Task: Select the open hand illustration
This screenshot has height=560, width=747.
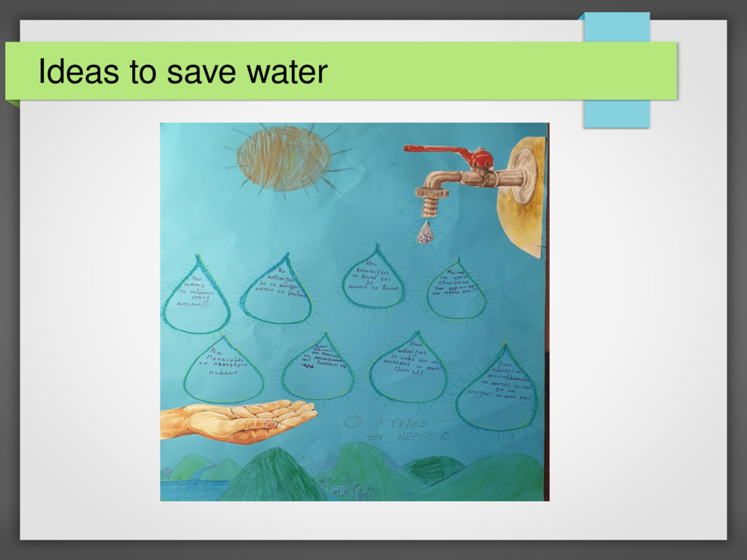Action: pyautogui.click(x=238, y=421)
